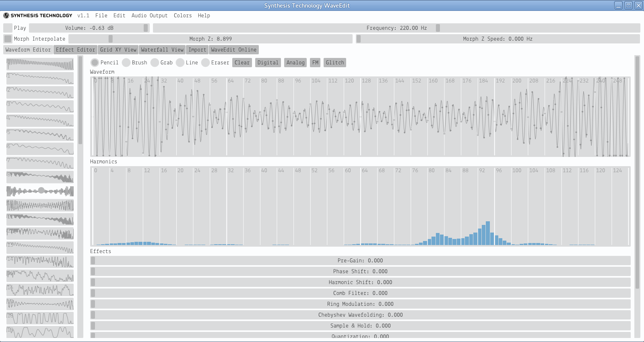Click the Glitch preset button
The image size is (644, 342).
coord(335,62)
